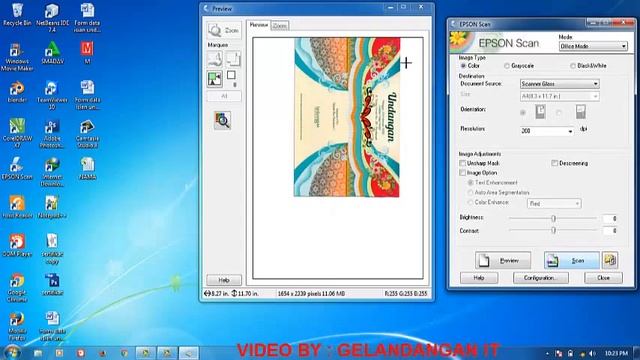The height and width of the screenshot is (360, 640).
Task: Open the Notepad++ desktop icon
Action: (52, 207)
